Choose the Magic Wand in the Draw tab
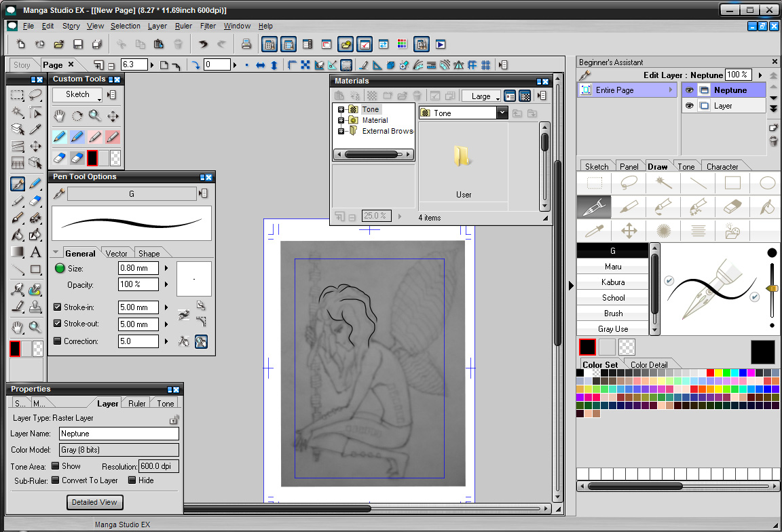The width and height of the screenshot is (782, 532). [x=663, y=183]
